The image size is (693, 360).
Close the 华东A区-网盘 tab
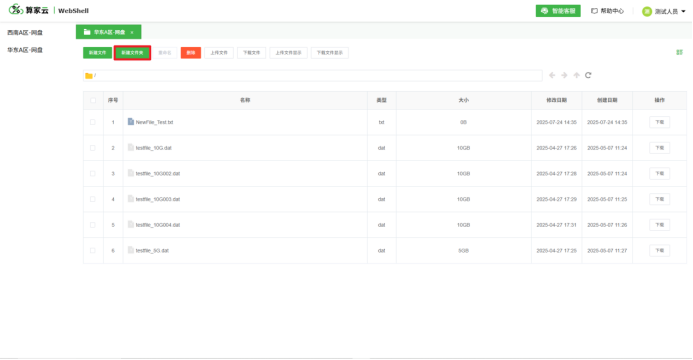tap(132, 32)
